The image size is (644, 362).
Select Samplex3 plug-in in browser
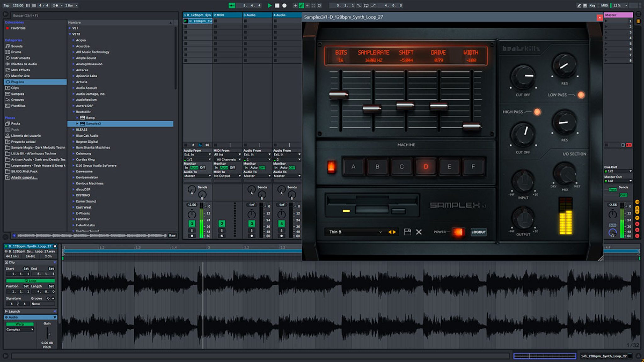(x=120, y=123)
